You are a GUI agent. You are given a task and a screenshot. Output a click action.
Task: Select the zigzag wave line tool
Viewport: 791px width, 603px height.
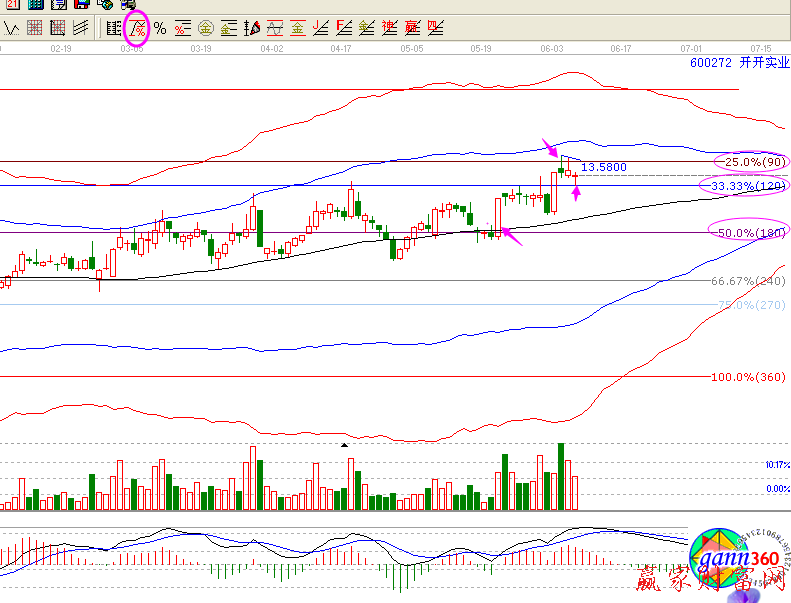click(12, 28)
